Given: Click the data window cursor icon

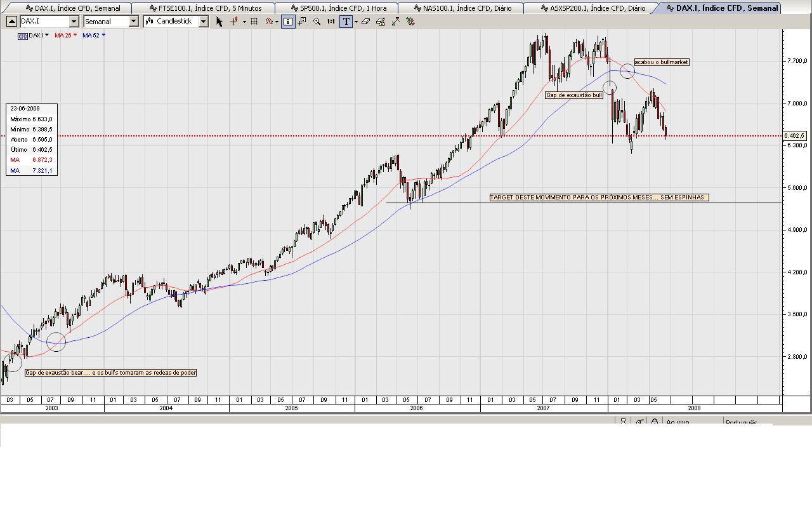Looking at the screenshot, I should (301, 21).
